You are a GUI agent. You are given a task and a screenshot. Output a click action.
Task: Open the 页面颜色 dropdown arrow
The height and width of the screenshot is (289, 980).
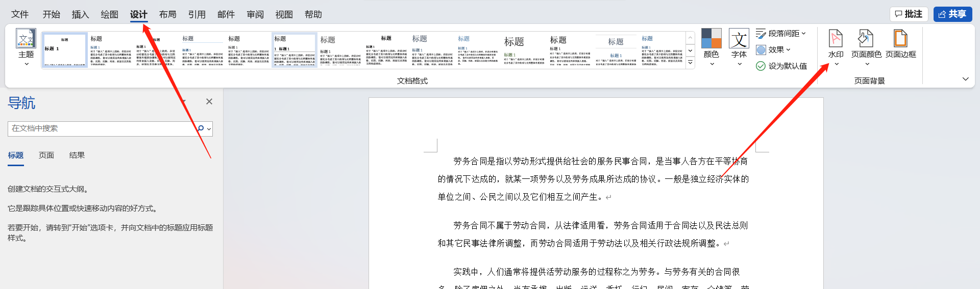pos(867,64)
